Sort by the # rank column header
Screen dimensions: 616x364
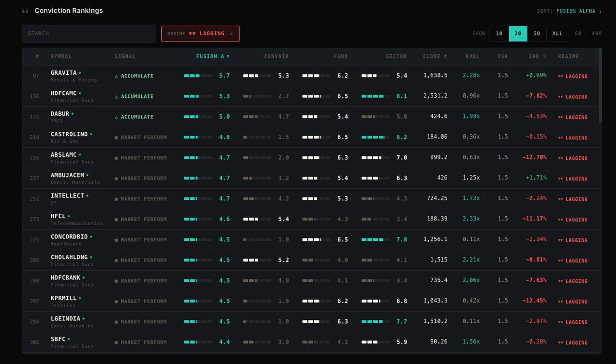pyautogui.click(x=37, y=56)
